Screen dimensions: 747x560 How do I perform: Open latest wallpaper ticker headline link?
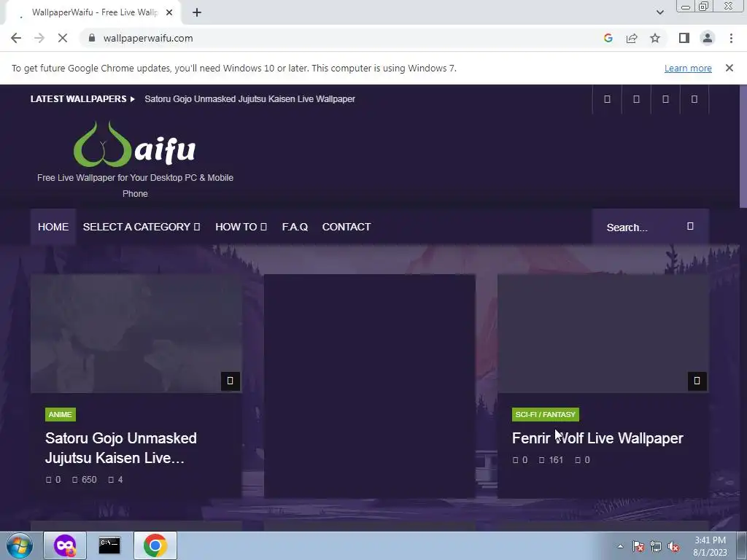coord(249,99)
